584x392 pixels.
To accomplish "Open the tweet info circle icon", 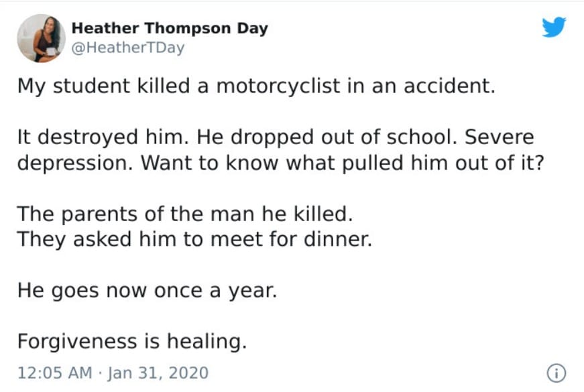I will (557, 373).
